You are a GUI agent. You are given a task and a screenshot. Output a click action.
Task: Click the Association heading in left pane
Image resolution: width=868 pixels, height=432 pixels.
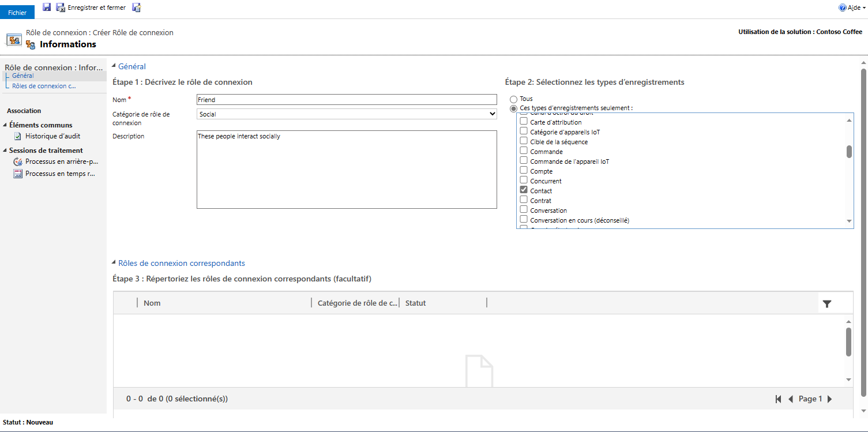pos(24,111)
